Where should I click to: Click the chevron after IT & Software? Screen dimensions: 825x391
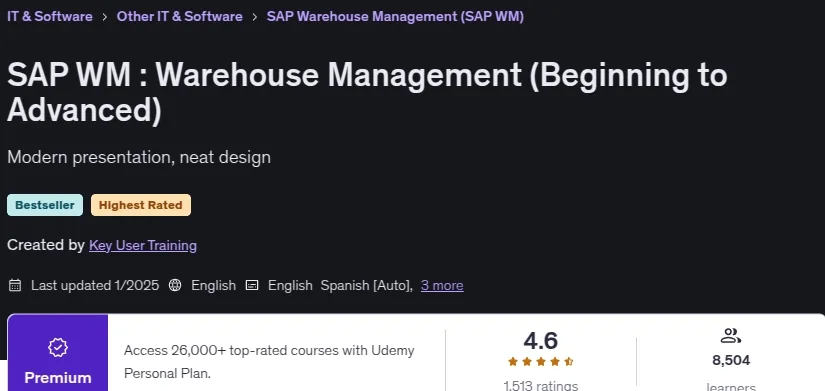coord(105,17)
